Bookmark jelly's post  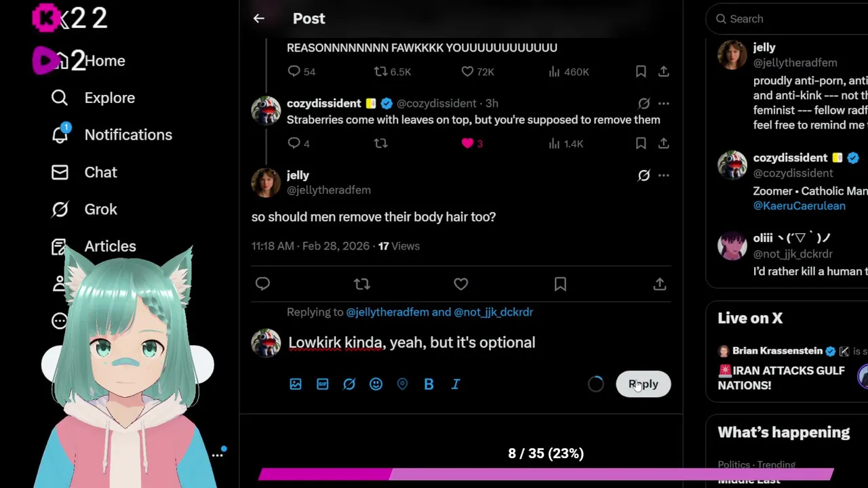tap(560, 285)
